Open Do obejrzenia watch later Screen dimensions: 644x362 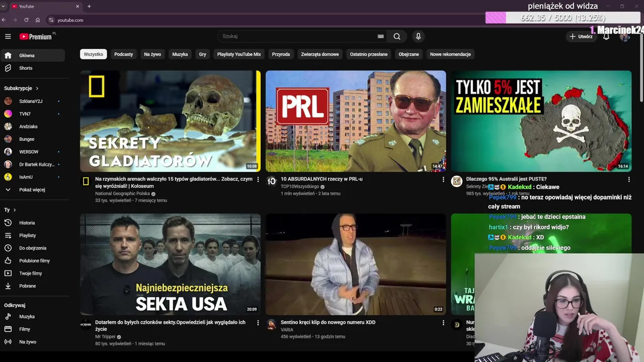33,248
